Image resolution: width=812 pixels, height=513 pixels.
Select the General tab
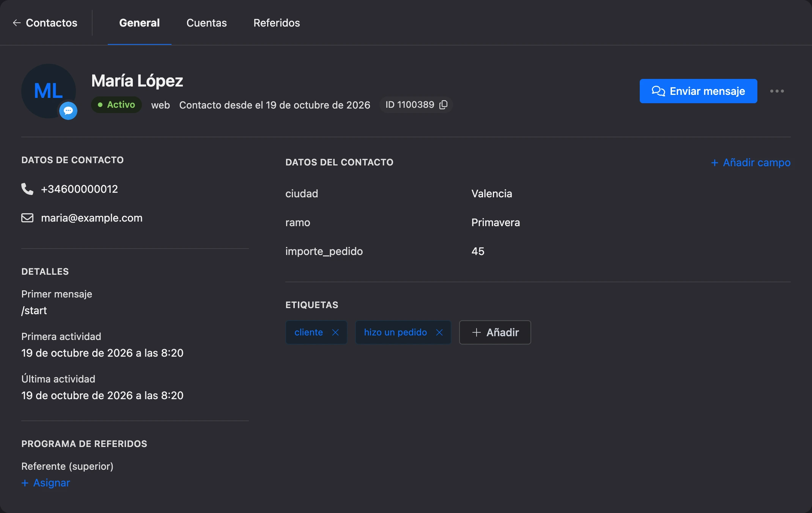pyautogui.click(x=139, y=23)
